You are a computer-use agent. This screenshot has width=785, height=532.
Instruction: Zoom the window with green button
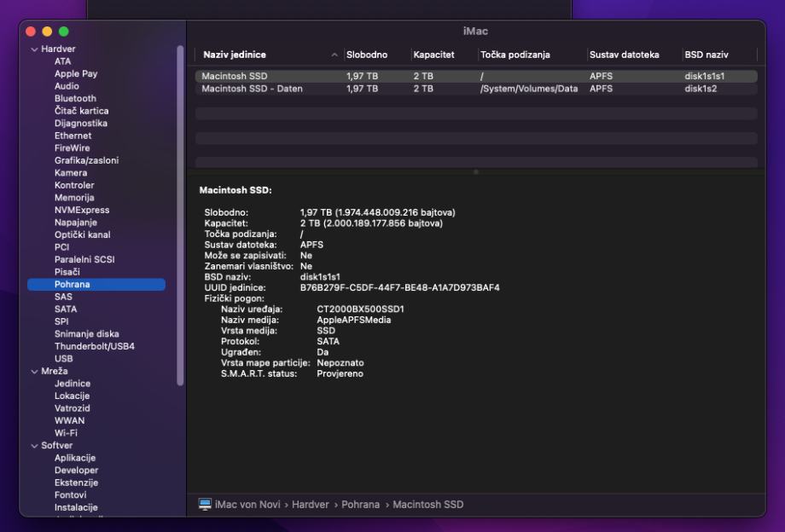click(64, 32)
